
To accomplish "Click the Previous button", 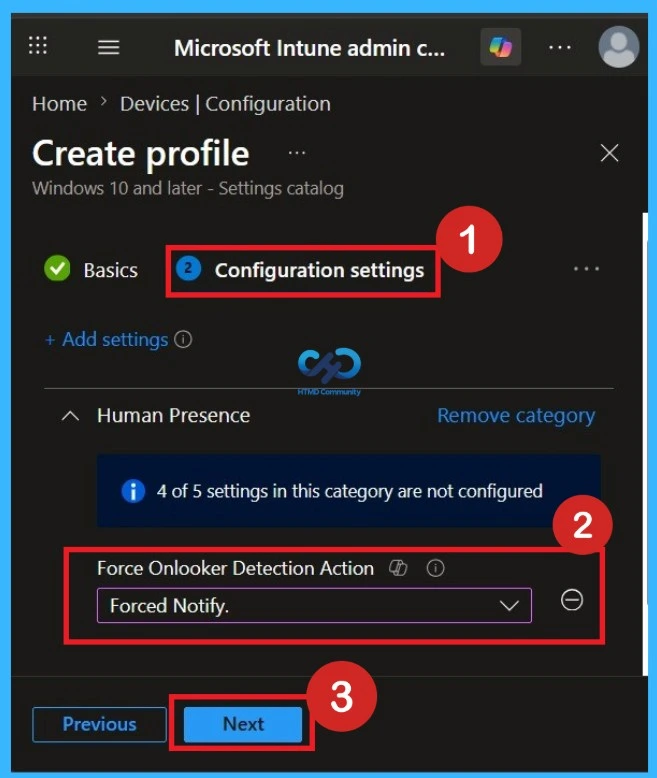I will tap(99, 724).
